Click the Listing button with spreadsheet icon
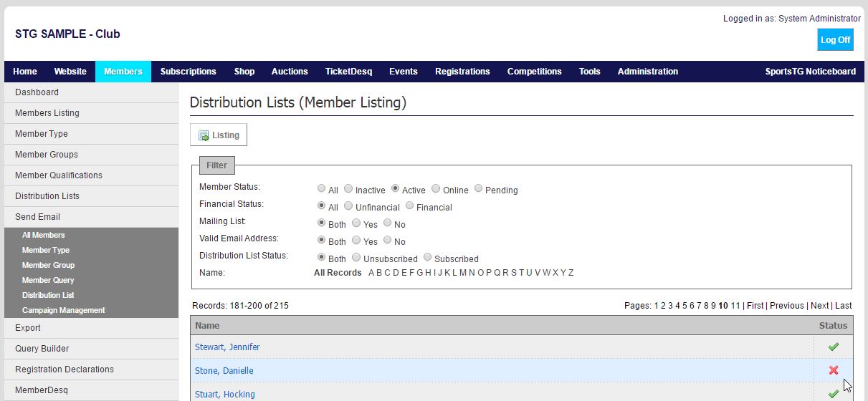This screenshot has height=401, width=868. [219, 135]
